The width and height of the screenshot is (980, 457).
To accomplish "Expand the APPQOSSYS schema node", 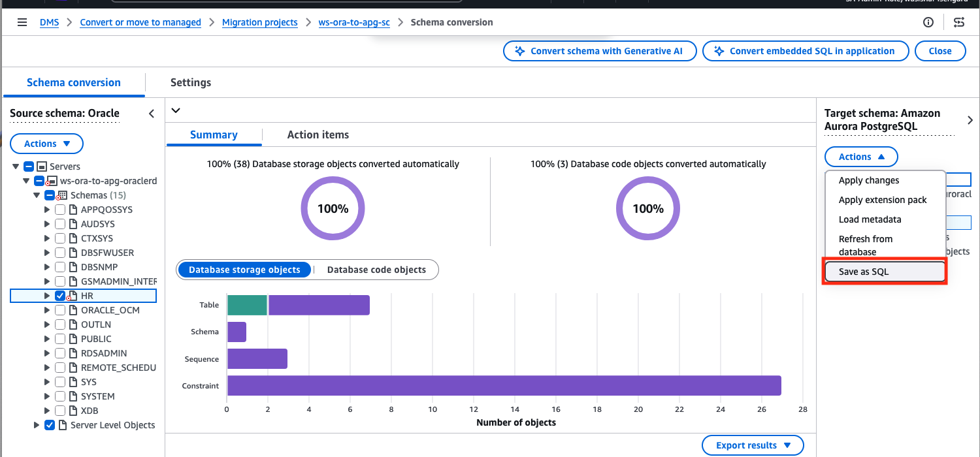I will pyautogui.click(x=47, y=210).
